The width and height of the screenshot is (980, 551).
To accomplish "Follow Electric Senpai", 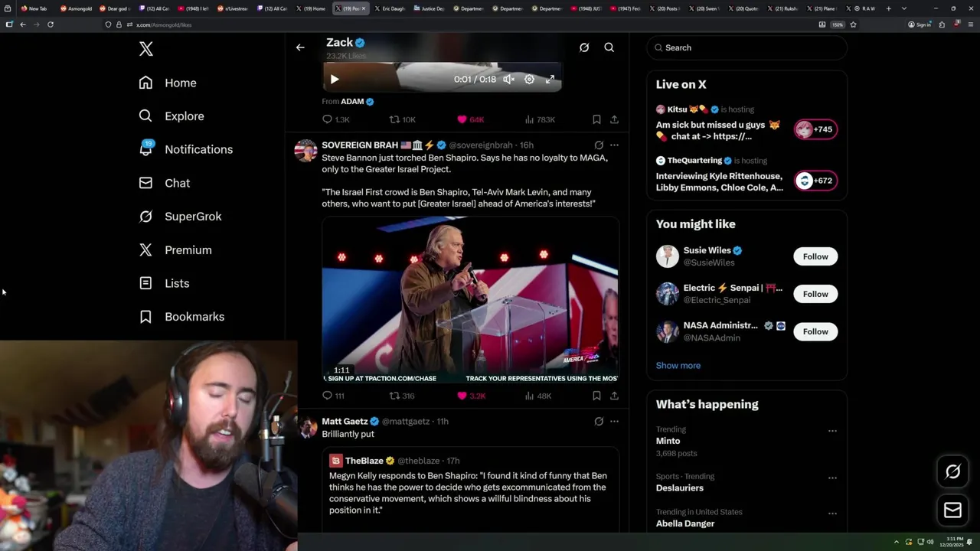I will pyautogui.click(x=815, y=294).
